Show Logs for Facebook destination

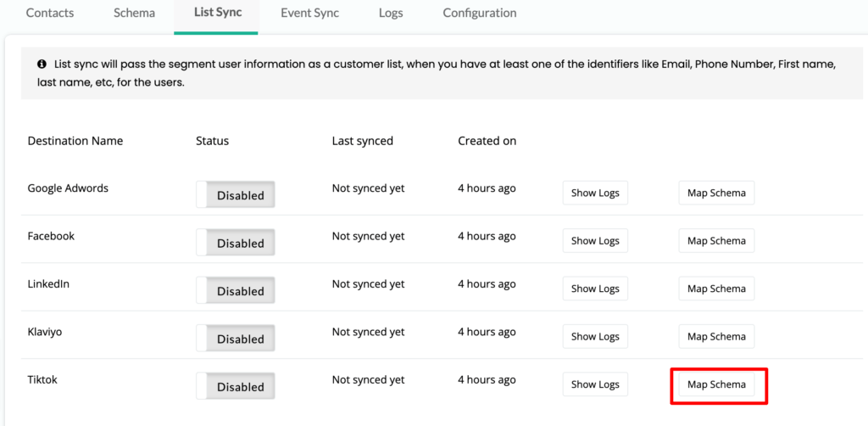[x=595, y=240]
